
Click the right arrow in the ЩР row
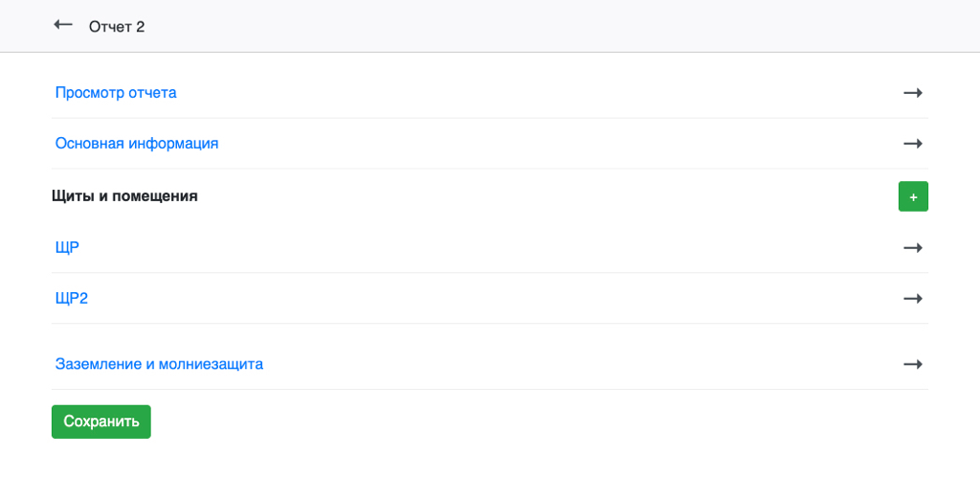pyautogui.click(x=912, y=248)
